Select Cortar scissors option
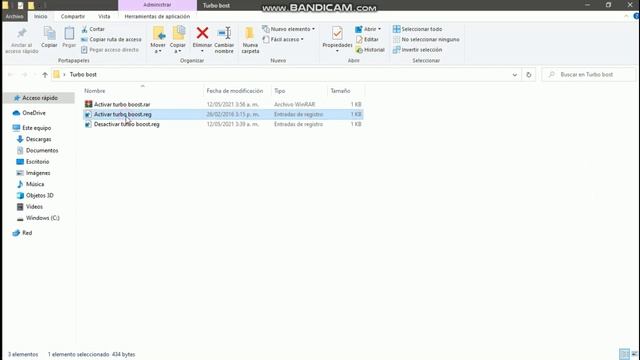Viewport: 640px width, 360px height. point(93,29)
